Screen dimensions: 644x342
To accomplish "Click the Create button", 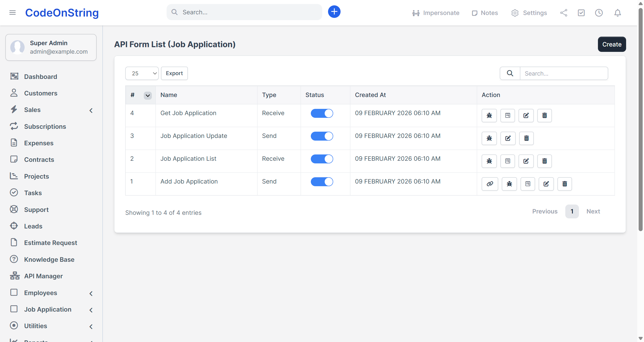I will pos(612,44).
